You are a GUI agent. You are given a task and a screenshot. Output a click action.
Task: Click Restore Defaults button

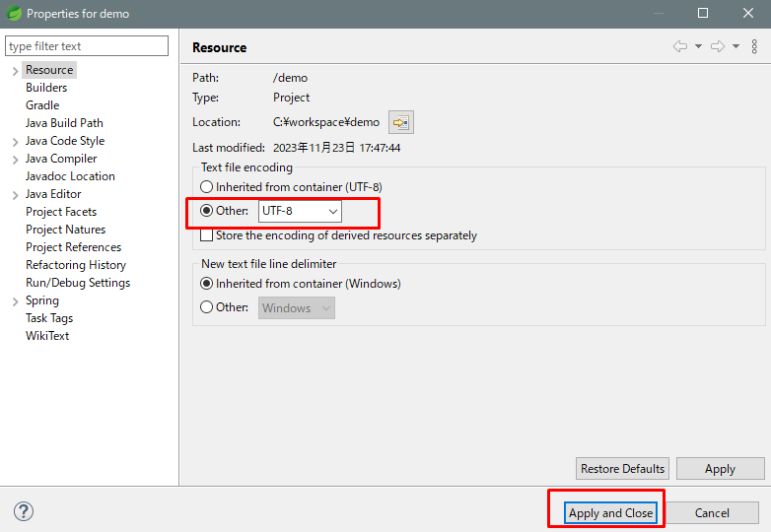click(x=622, y=469)
